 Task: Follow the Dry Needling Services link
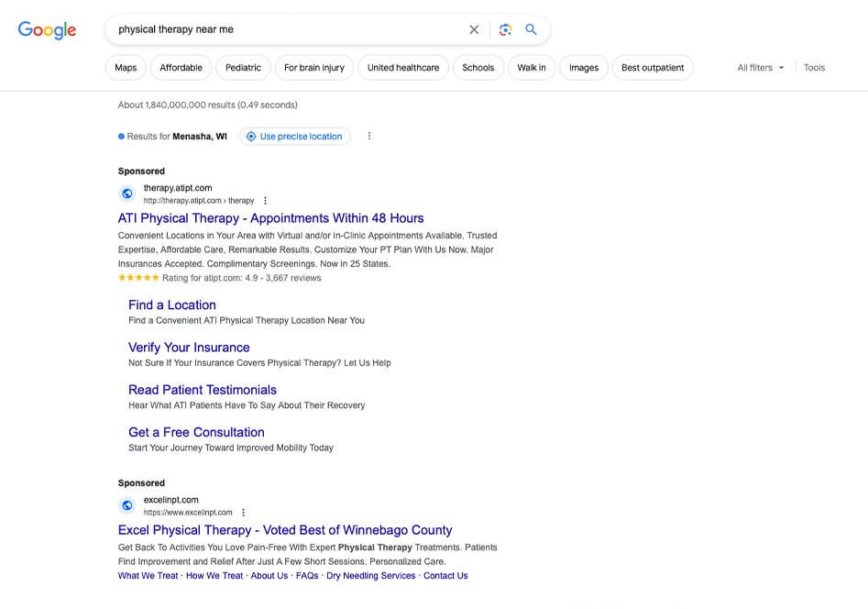pos(370,576)
